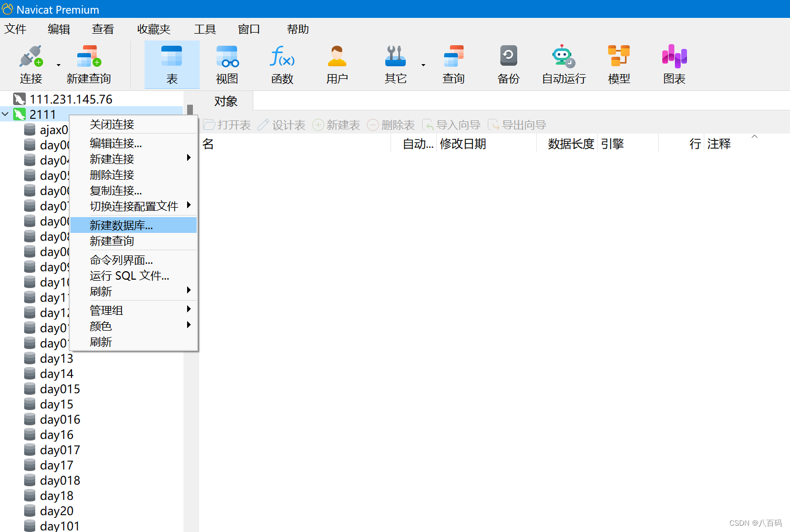The image size is (790, 532).
Task: Choose 新建数据库... in context menu
Action: point(134,225)
